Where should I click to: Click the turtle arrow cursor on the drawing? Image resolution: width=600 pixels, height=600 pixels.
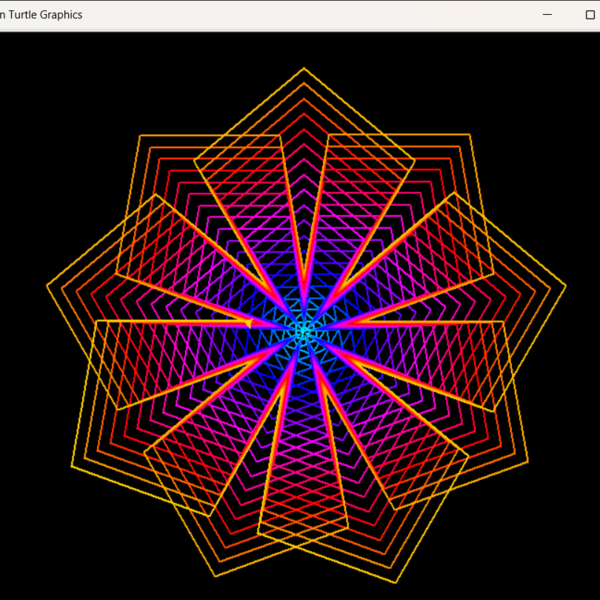pos(249,324)
